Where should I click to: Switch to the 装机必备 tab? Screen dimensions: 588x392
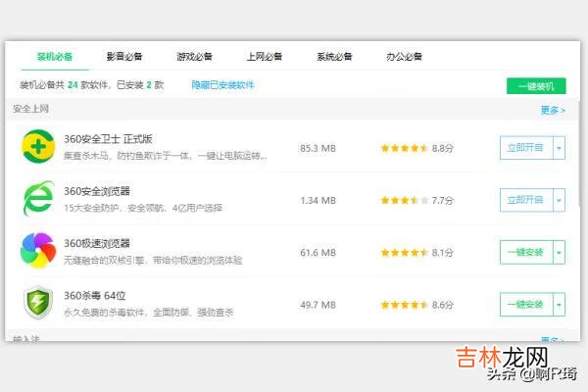[x=55, y=57]
